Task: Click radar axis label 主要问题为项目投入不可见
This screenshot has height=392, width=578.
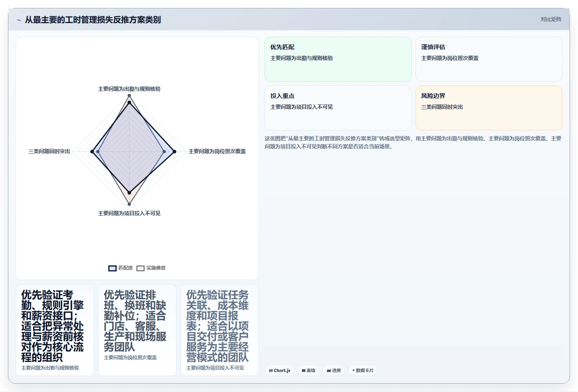Action: pyautogui.click(x=129, y=213)
